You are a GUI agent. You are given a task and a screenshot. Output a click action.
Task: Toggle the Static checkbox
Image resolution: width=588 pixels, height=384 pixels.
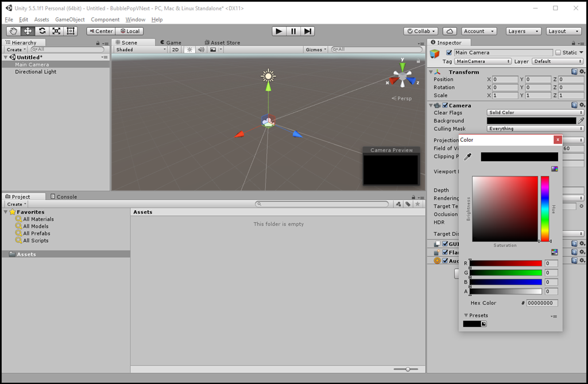tap(558, 52)
